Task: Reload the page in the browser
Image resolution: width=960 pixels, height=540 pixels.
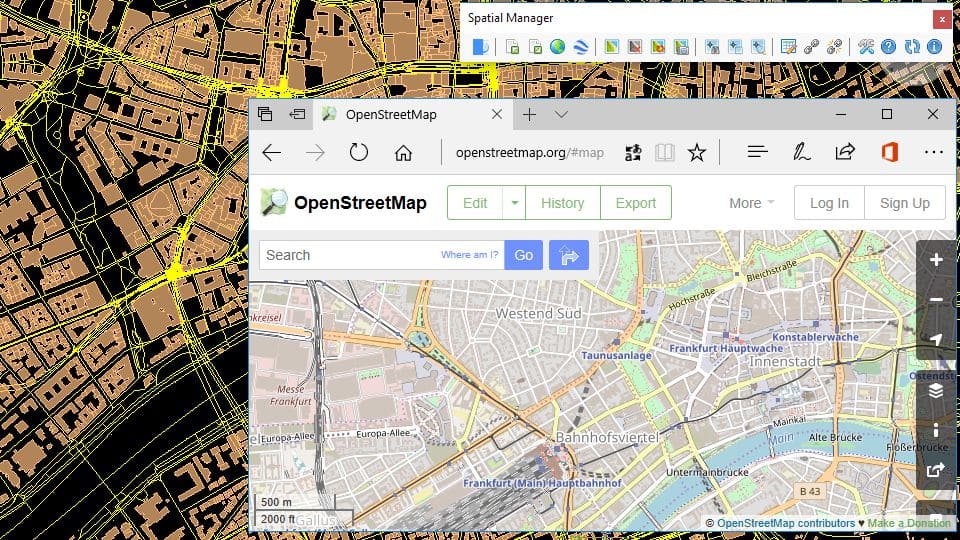Action: point(359,152)
